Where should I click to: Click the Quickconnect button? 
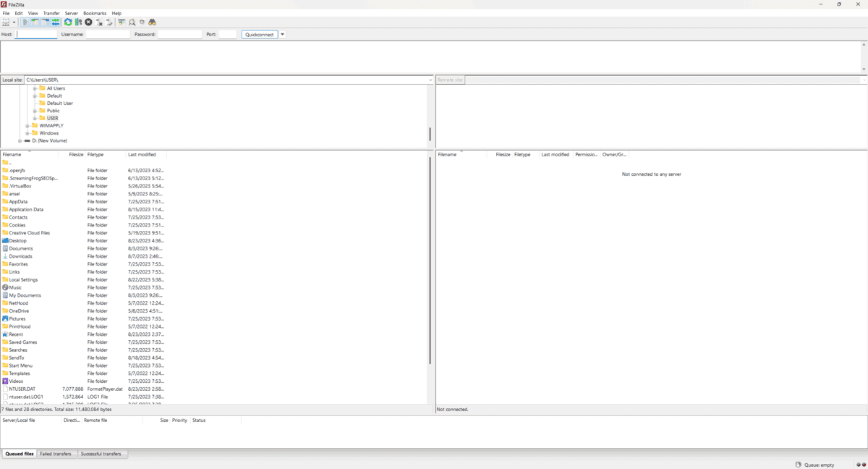point(259,34)
